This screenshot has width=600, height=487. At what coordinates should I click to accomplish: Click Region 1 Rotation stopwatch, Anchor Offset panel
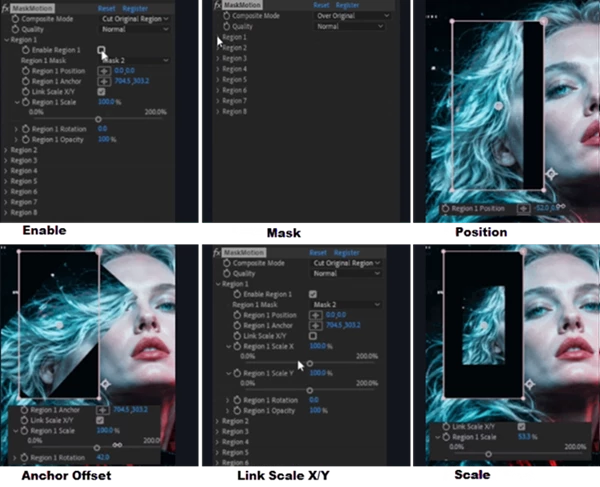(24, 458)
